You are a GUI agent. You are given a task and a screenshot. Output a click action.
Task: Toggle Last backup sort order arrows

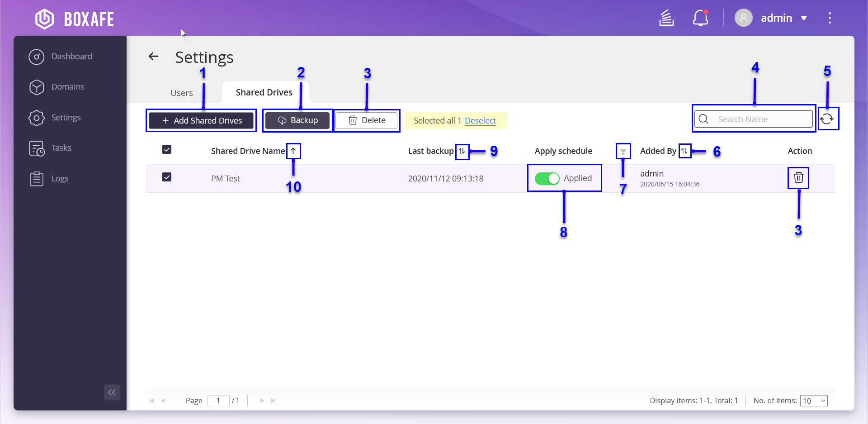click(462, 151)
